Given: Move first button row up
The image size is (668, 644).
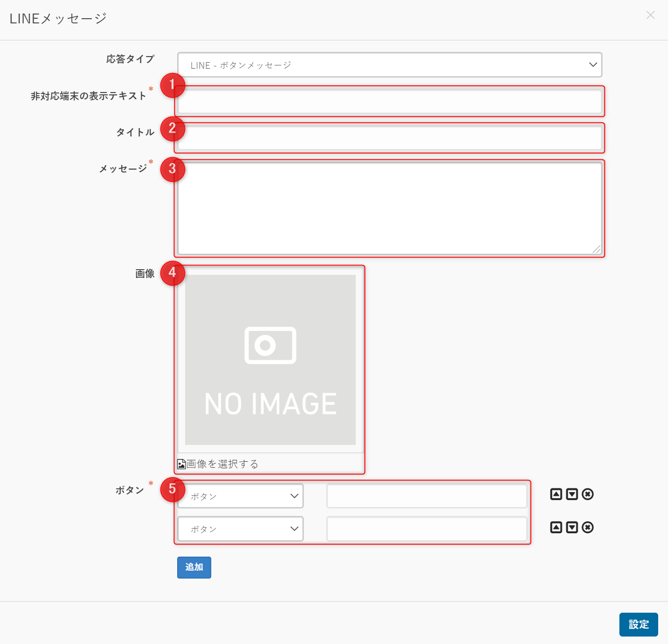Looking at the screenshot, I should (556, 494).
